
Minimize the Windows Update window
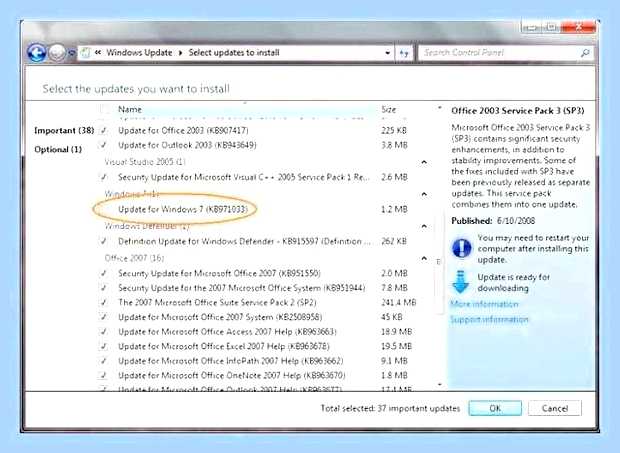[x=531, y=28]
